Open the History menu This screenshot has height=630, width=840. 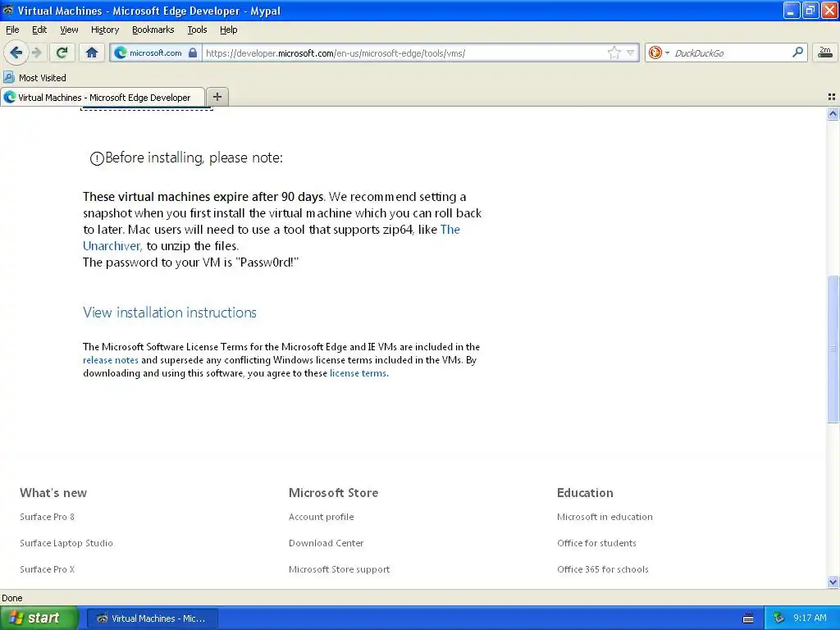point(104,30)
